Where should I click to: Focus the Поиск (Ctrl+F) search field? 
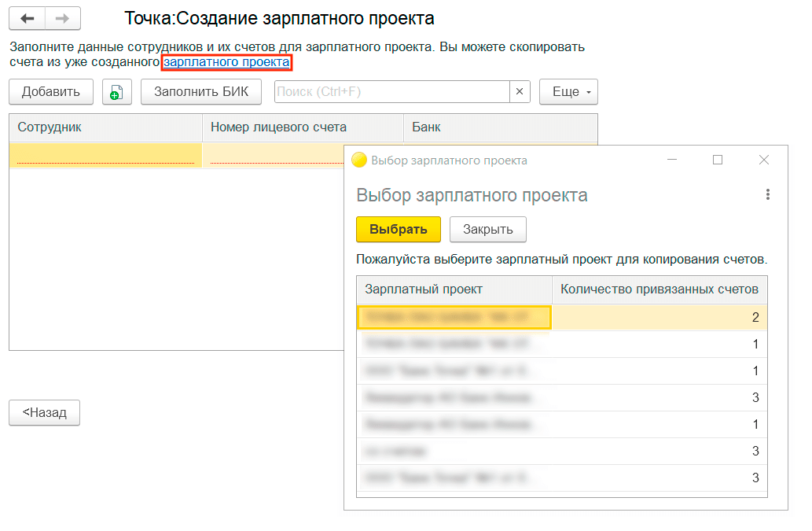point(391,92)
